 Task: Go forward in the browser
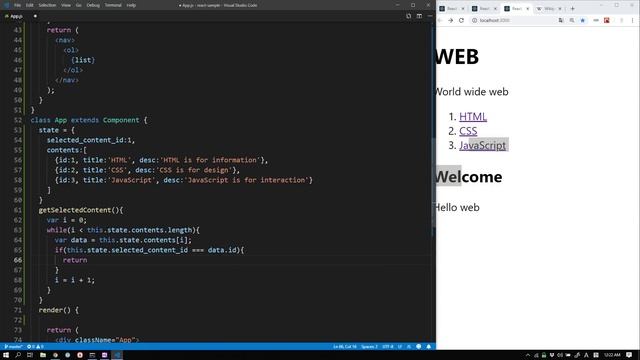tap(451, 20)
